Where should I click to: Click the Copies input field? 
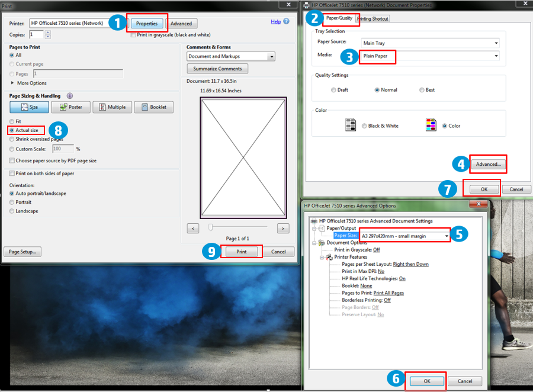coord(37,35)
